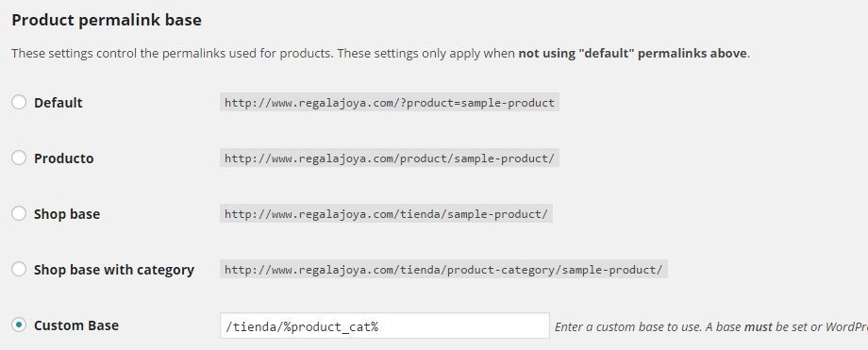Enable the Shop base with category radio circle

(19, 270)
